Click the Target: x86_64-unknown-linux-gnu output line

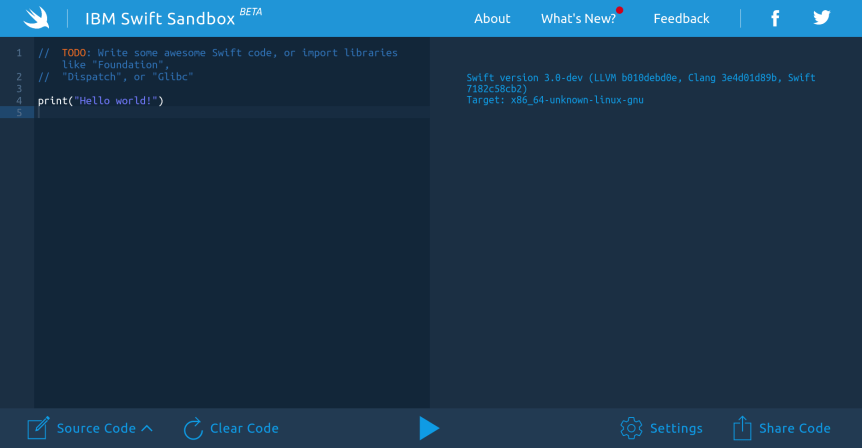click(x=555, y=100)
